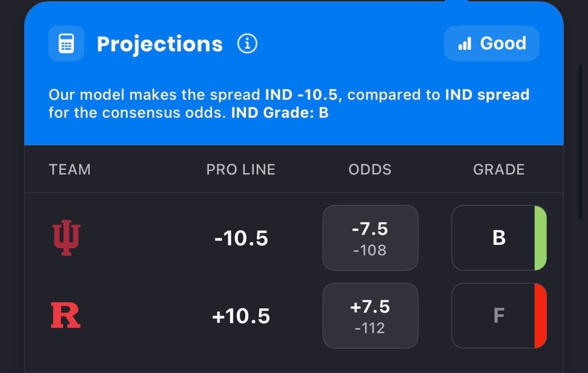
Task: Select Rutgers +7.5 odds box
Action: [x=370, y=316]
